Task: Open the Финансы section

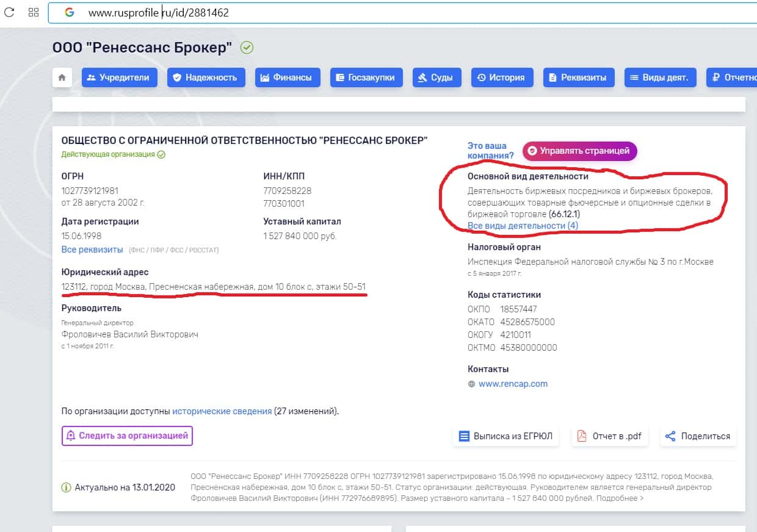Action: click(286, 77)
